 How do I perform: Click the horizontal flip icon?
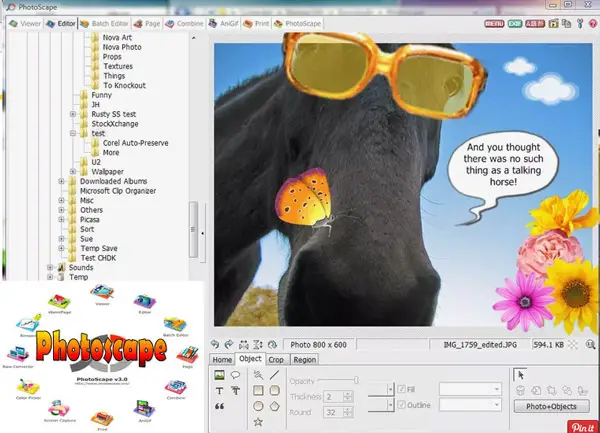[243, 344]
